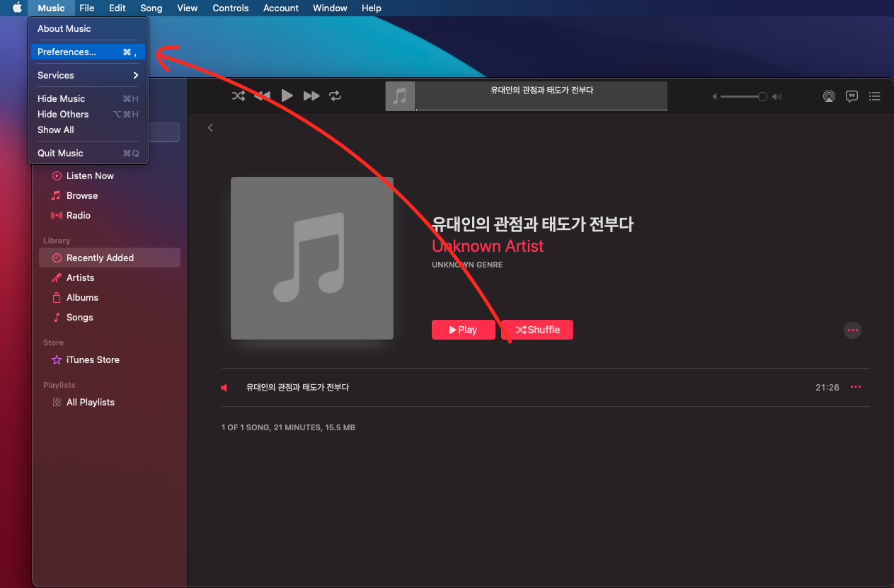894x588 pixels.
Task: Open album more options ellipsis button
Action: pyautogui.click(x=853, y=330)
